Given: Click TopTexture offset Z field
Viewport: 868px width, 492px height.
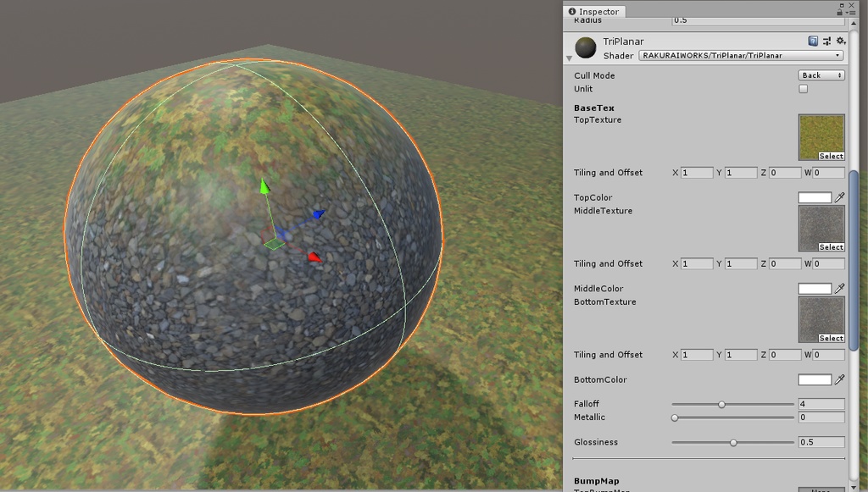Looking at the screenshot, I should (785, 173).
